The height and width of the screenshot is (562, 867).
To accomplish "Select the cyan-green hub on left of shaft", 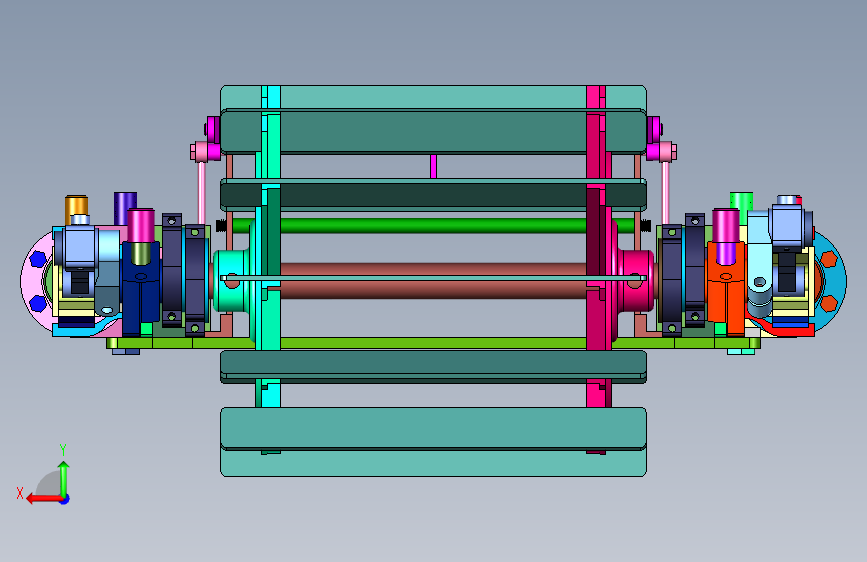I will click(x=231, y=280).
